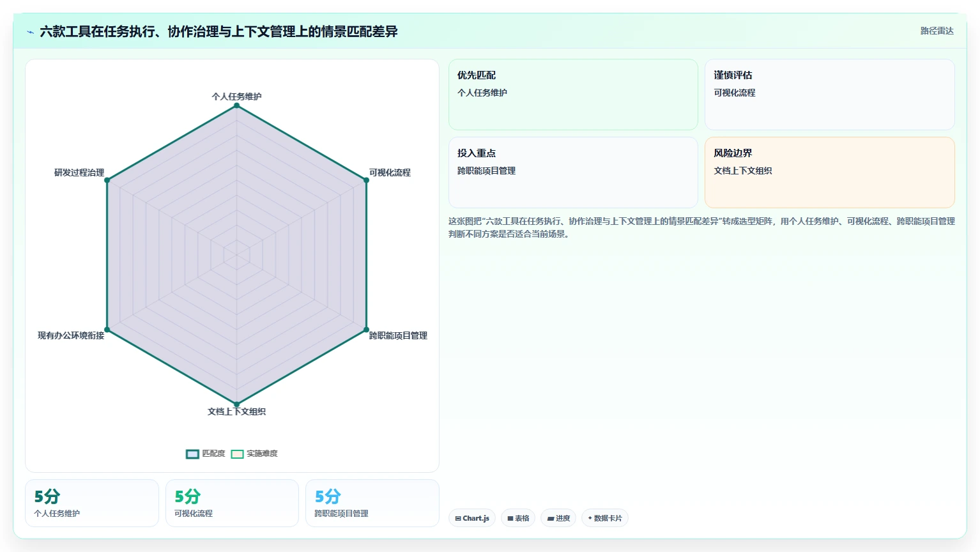The height and width of the screenshot is (552, 980).
Task: Click the lightning icon beside the title
Action: (31, 32)
